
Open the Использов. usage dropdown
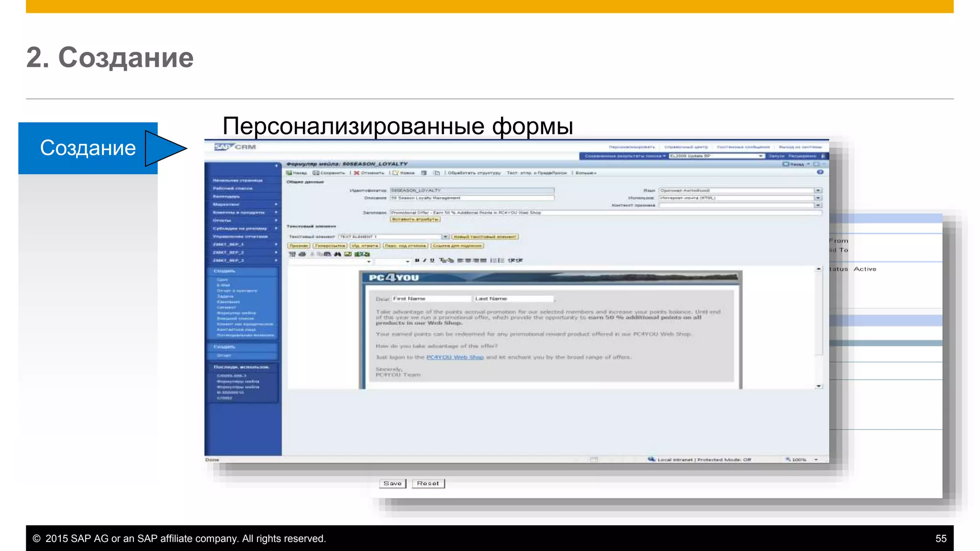click(x=818, y=198)
